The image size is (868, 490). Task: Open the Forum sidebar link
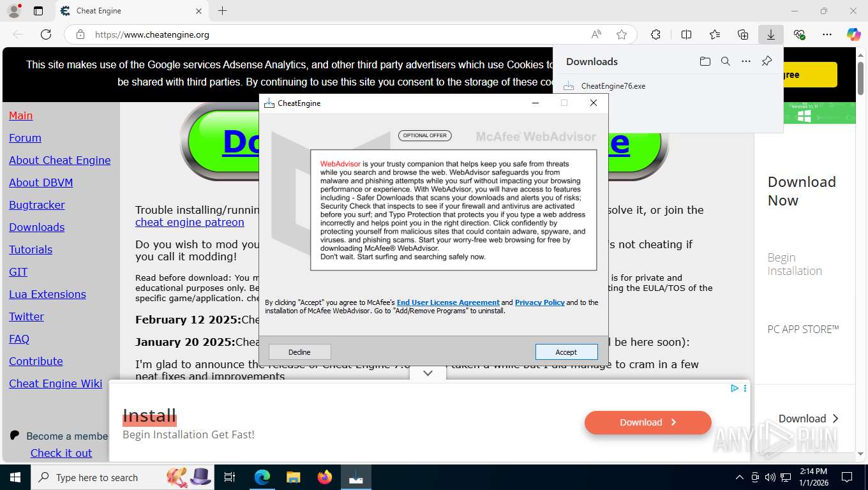25,138
